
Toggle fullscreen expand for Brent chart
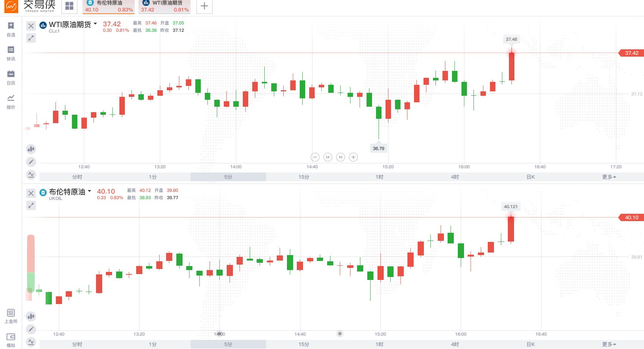[31, 205]
